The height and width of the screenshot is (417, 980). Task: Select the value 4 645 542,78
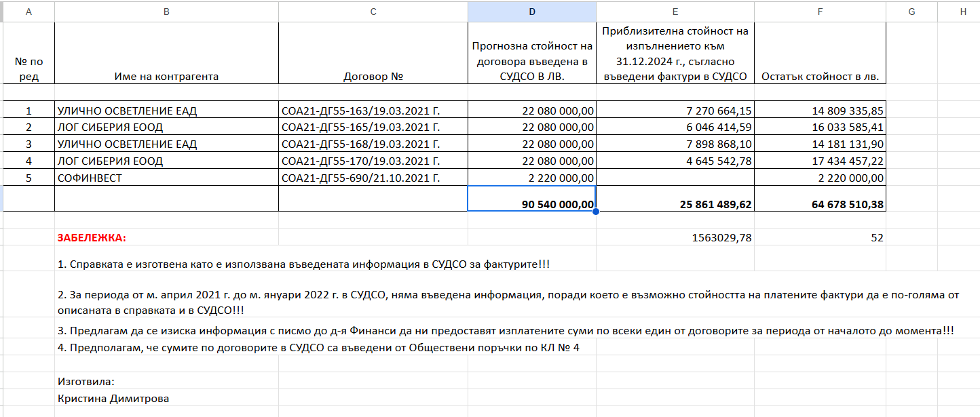(x=675, y=161)
